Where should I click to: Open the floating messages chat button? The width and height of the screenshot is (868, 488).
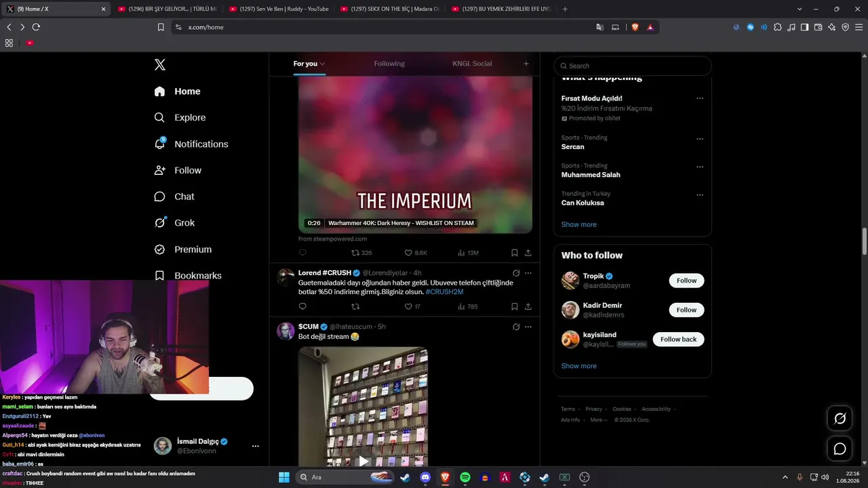coord(840,449)
